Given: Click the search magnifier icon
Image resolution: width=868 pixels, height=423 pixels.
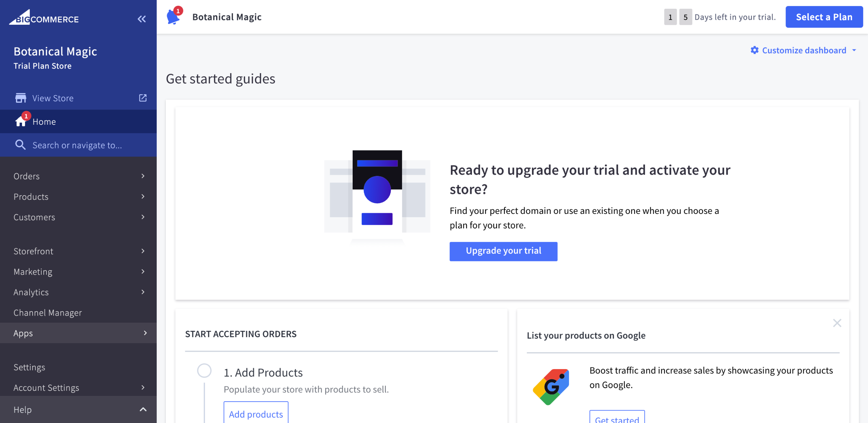Looking at the screenshot, I should [20, 145].
